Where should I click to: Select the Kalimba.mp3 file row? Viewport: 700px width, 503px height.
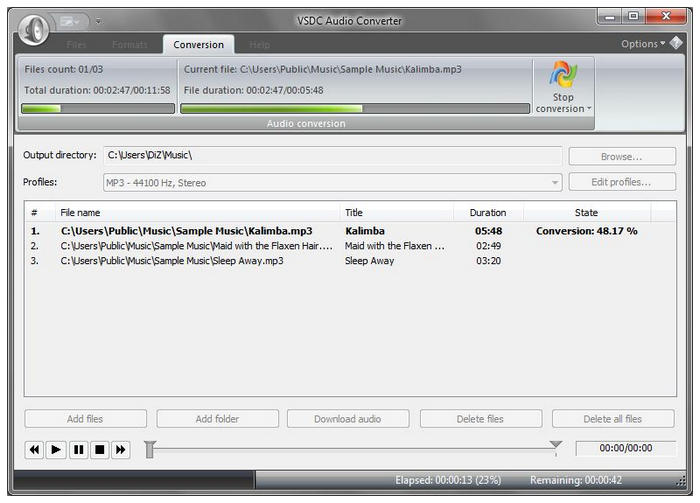(x=350, y=231)
